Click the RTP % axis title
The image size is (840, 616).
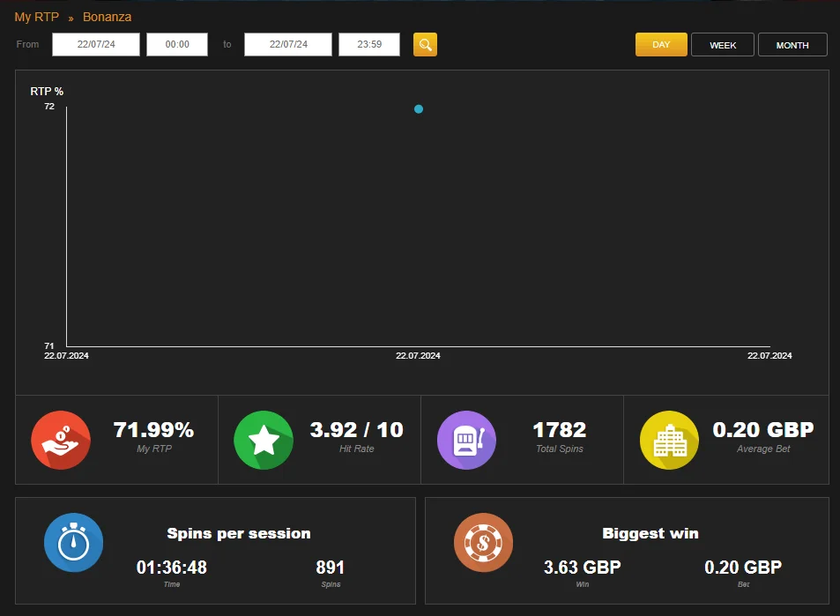pos(47,92)
